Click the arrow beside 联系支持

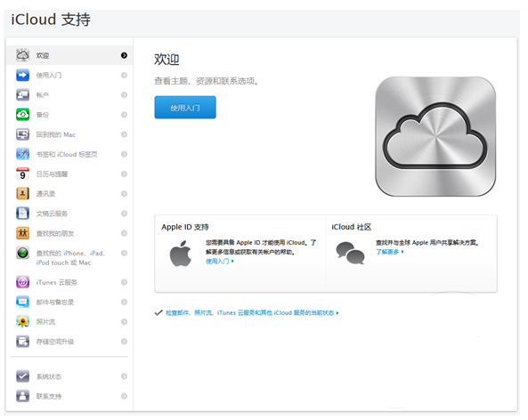point(124,396)
